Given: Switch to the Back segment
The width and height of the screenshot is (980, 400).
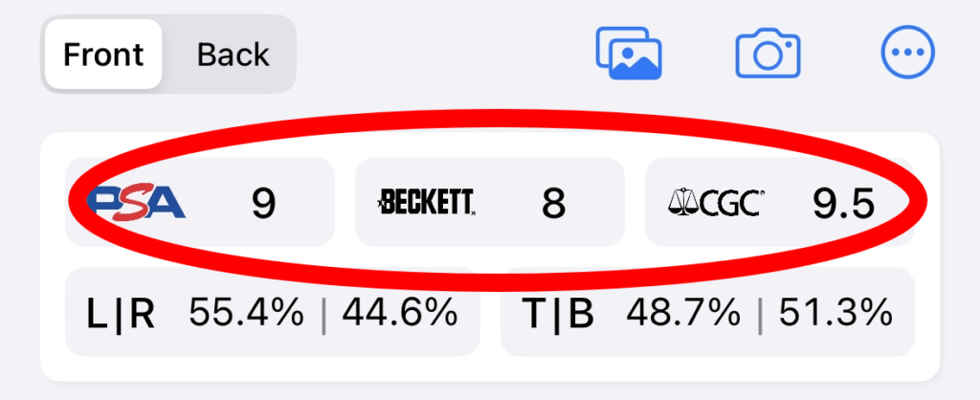Looking at the screenshot, I should [x=234, y=55].
